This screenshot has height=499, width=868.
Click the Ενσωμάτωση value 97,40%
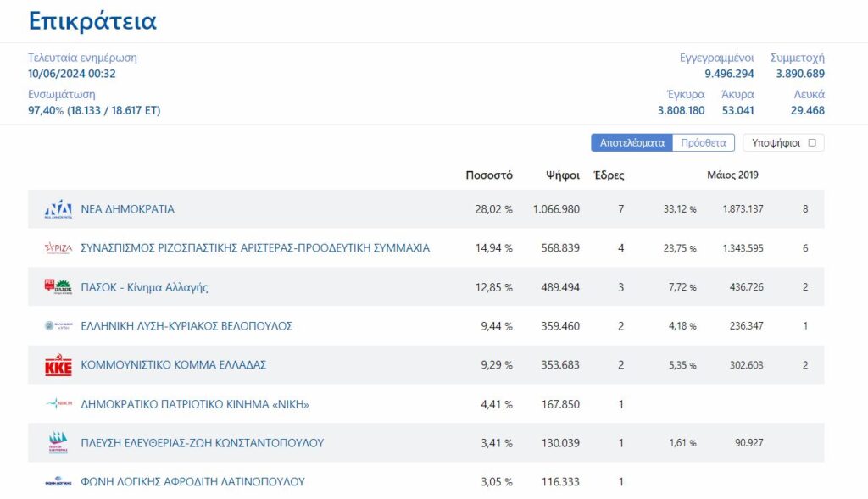pyautogui.click(x=46, y=110)
